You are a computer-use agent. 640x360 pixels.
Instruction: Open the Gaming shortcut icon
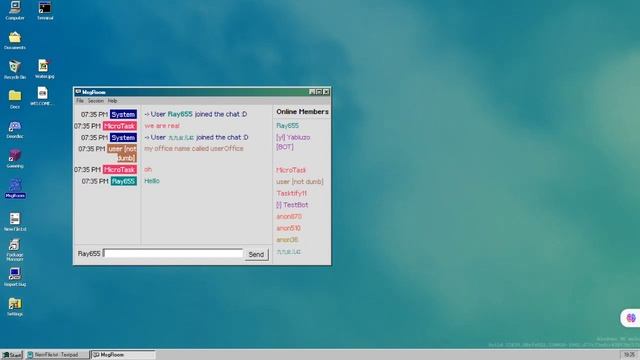pyautogui.click(x=15, y=158)
